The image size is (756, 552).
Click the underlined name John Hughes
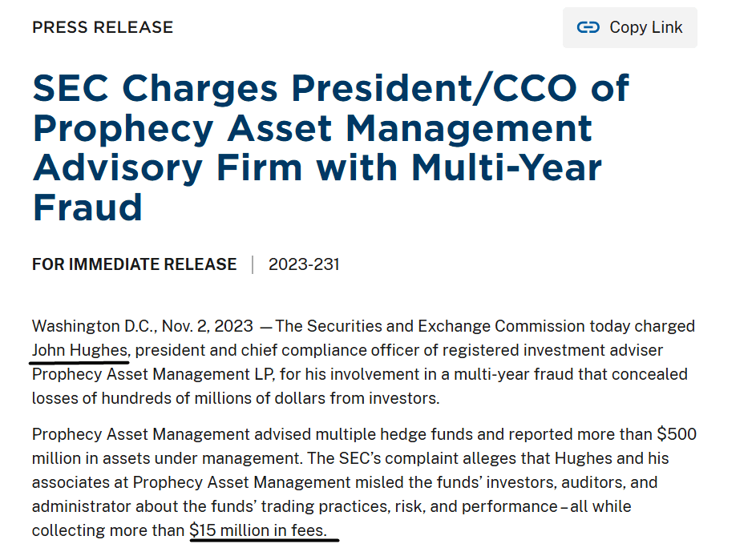(80, 350)
